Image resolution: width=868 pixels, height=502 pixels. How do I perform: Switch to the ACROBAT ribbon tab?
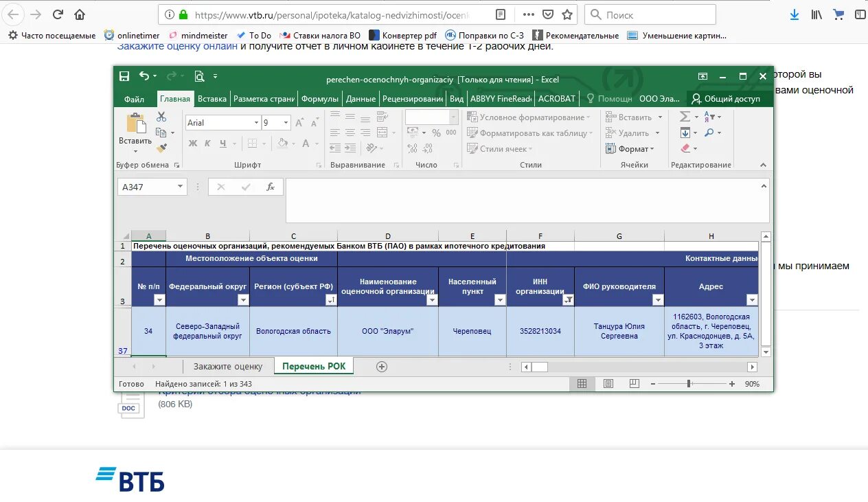click(557, 99)
